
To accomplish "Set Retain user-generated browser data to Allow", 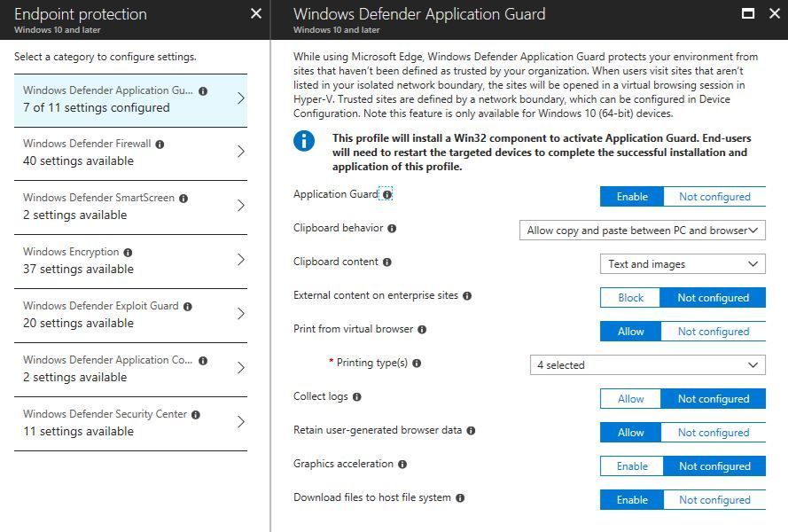I will [630, 433].
